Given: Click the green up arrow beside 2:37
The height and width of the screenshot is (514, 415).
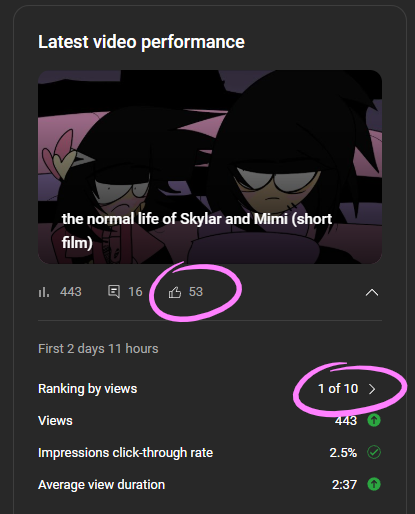Looking at the screenshot, I should click(x=374, y=484).
